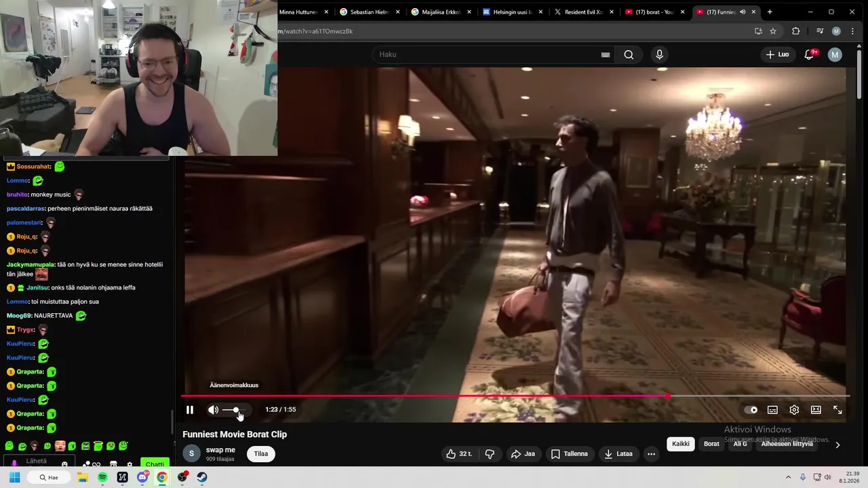The image size is (868, 488).
Task: Subscribe with the Tilaa button
Action: [261, 454]
